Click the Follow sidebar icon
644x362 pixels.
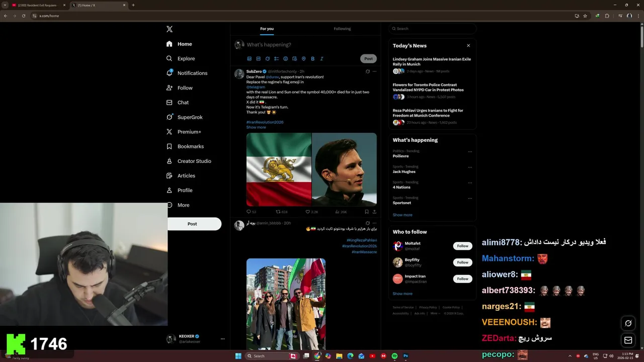[x=170, y=88]
